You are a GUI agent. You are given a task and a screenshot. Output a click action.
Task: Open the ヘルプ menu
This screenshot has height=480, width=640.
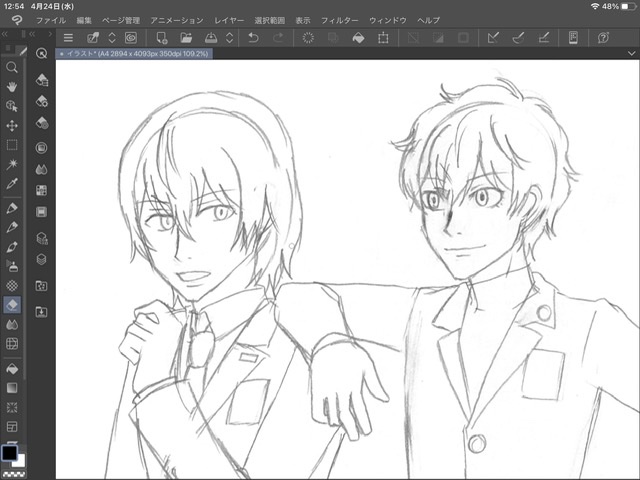coord(429,20)
